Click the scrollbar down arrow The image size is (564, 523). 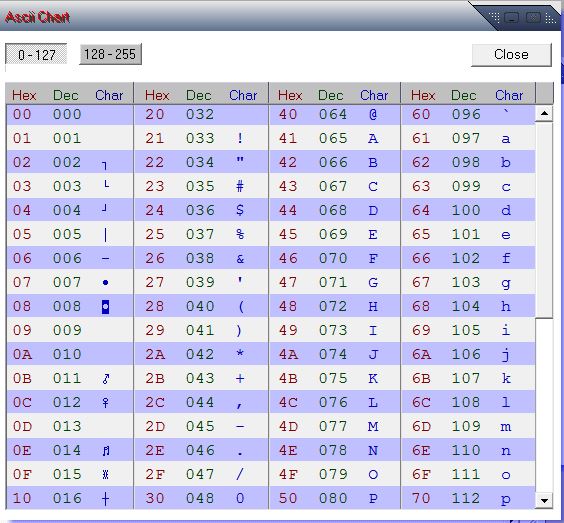[544, 500]
